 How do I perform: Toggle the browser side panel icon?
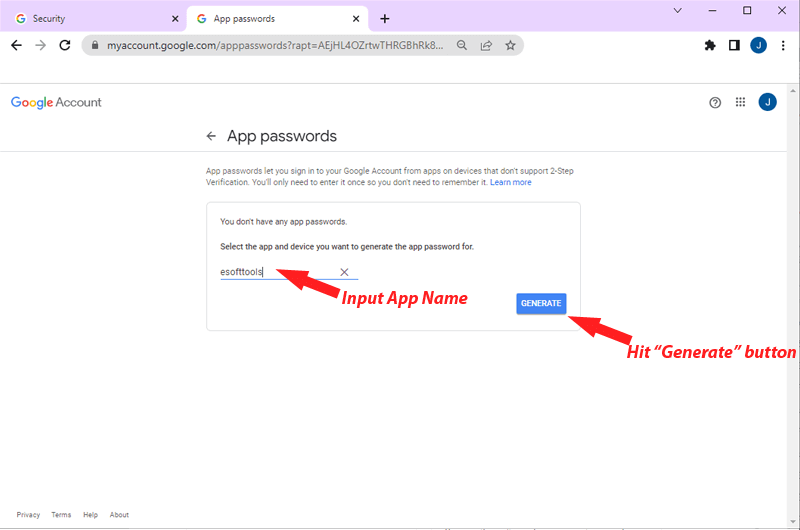tap(734, 45)
